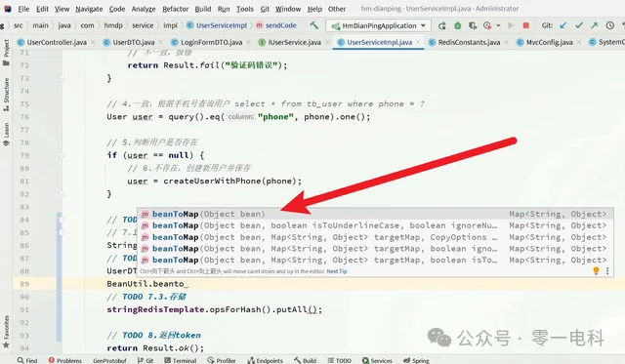Screen dimensions: 625x364
Task: Open the Code menu
Action: [x=117, y=9]
